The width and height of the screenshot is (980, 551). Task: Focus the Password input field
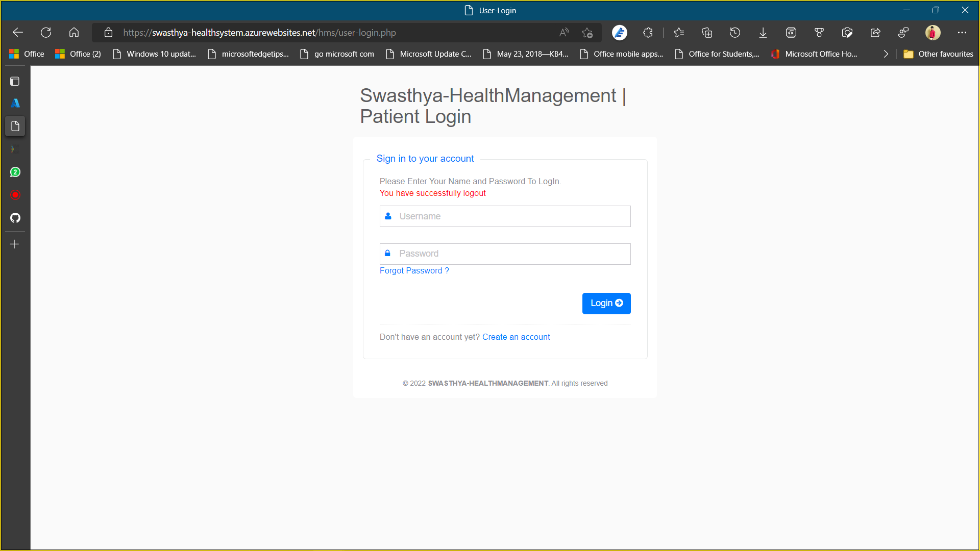(505, 254)
